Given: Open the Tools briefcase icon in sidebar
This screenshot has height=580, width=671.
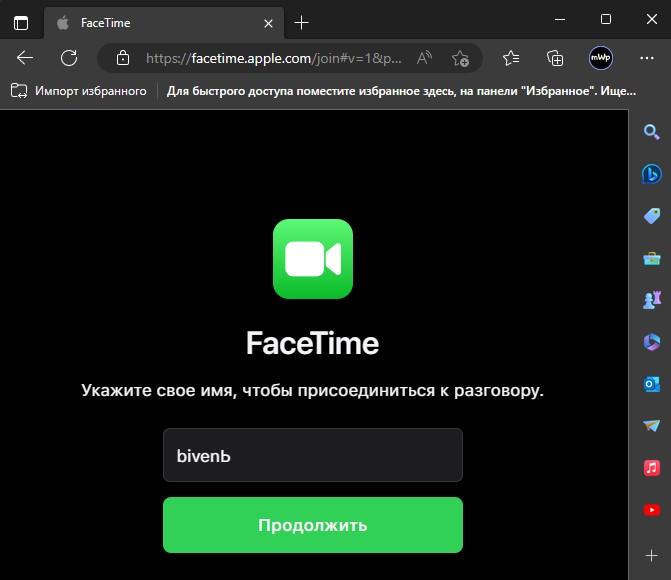Looking at the screenshot, I should pos(651,258).
